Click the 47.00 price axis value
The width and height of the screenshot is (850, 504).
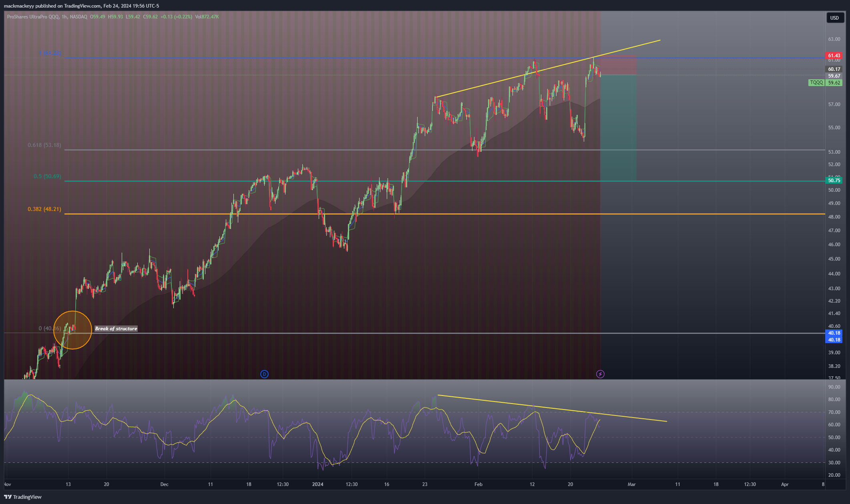click(x=834, y=231)
